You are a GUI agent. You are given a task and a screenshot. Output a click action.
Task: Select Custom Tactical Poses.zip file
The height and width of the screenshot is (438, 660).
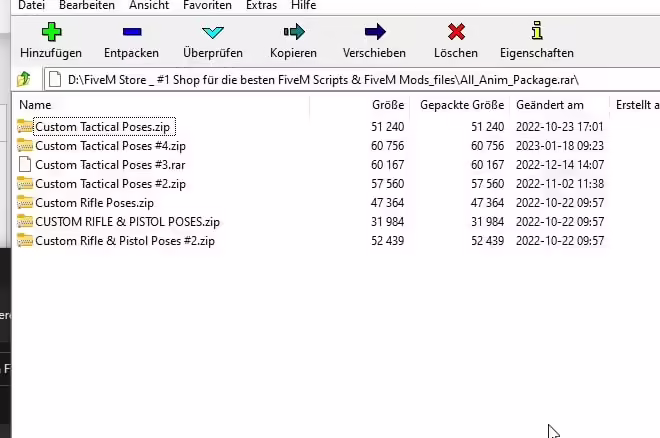point(103,127)
